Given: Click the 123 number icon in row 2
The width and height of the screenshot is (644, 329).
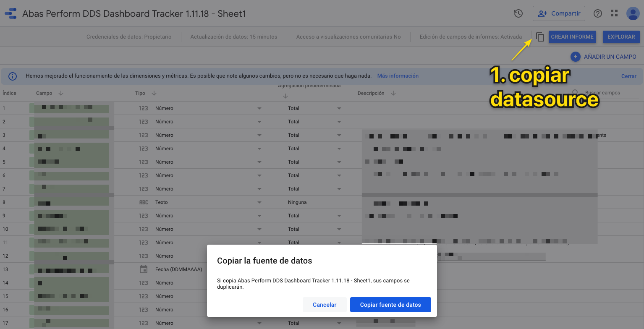Looking at the screenshot, I should (x=144, y=122).
